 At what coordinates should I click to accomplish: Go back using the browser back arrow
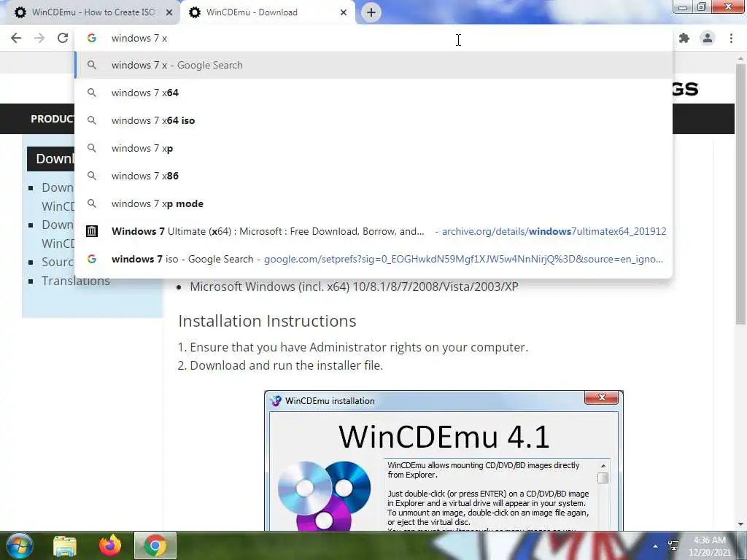click(x=16, y=38)
